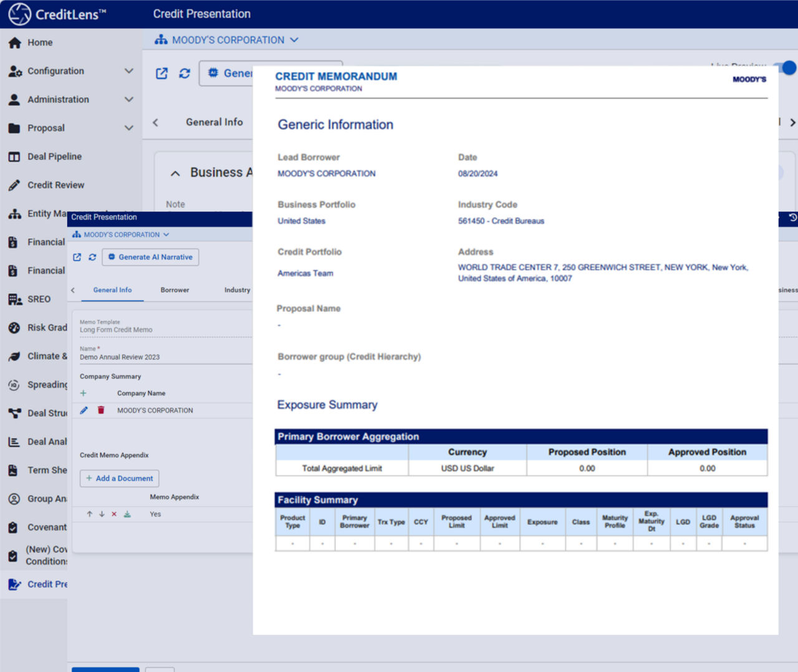Remove the appendix row with the red X
The height and width of the screenshot is (672, 798).
point(114,514)
